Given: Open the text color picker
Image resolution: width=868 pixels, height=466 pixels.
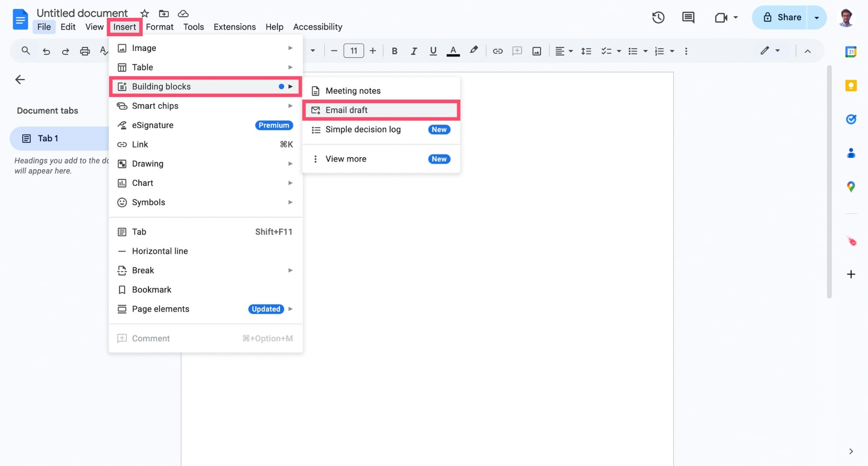Looking at the screenshot, I should coord(453,50).
